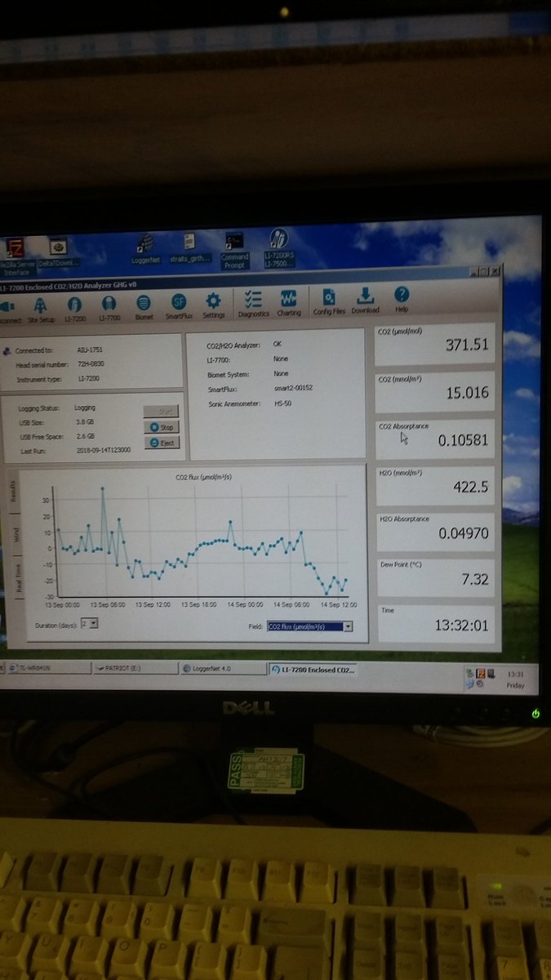
Task: Click the Dew Point value 7.32
Action: point(477,578)
